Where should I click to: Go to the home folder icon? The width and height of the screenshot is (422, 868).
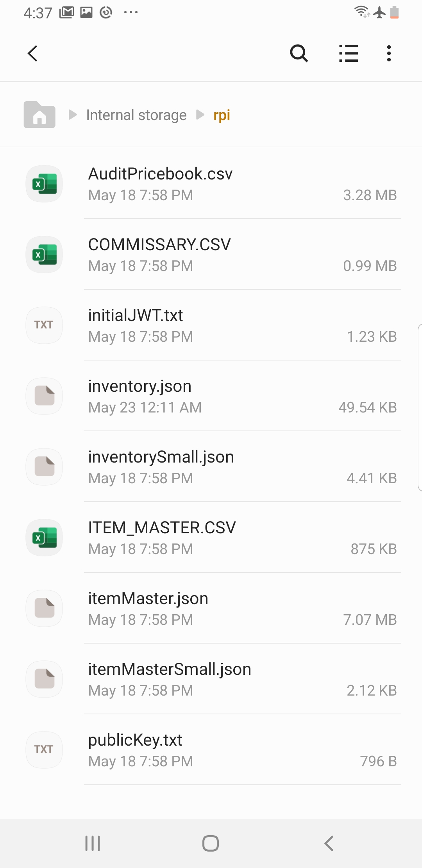tap(39, 115)
